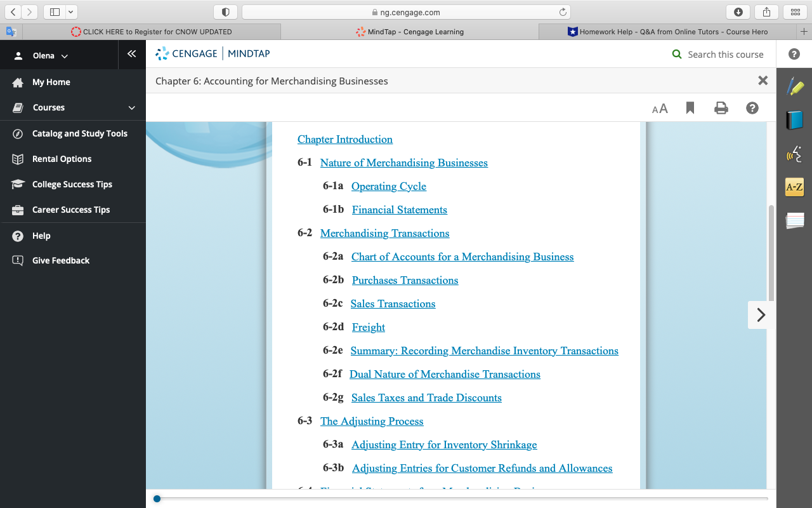812x508 pixels.
Task: Switch to CLICK HERE to Register for CNOW tab
Action: click(152, 32)
